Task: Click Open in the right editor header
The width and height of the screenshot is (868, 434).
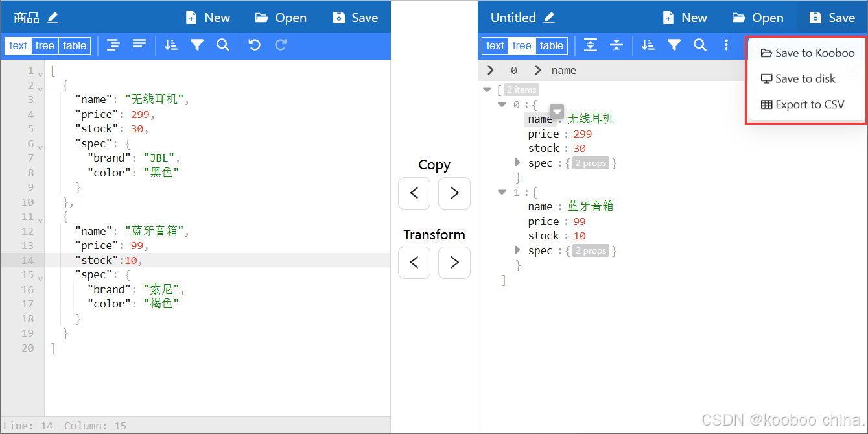Action: pos(758,18)
